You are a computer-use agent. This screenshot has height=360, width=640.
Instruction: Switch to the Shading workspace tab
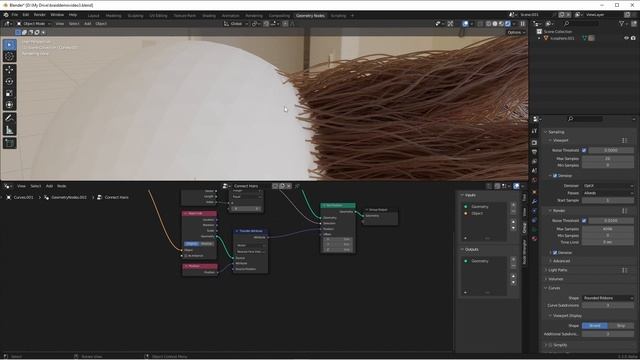(x=209, y=16)
